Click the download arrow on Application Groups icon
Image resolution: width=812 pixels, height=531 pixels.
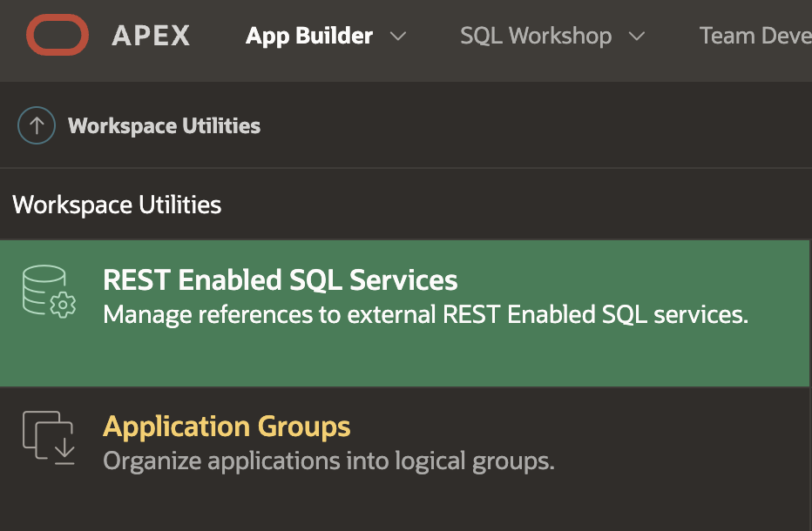[64, 450]
